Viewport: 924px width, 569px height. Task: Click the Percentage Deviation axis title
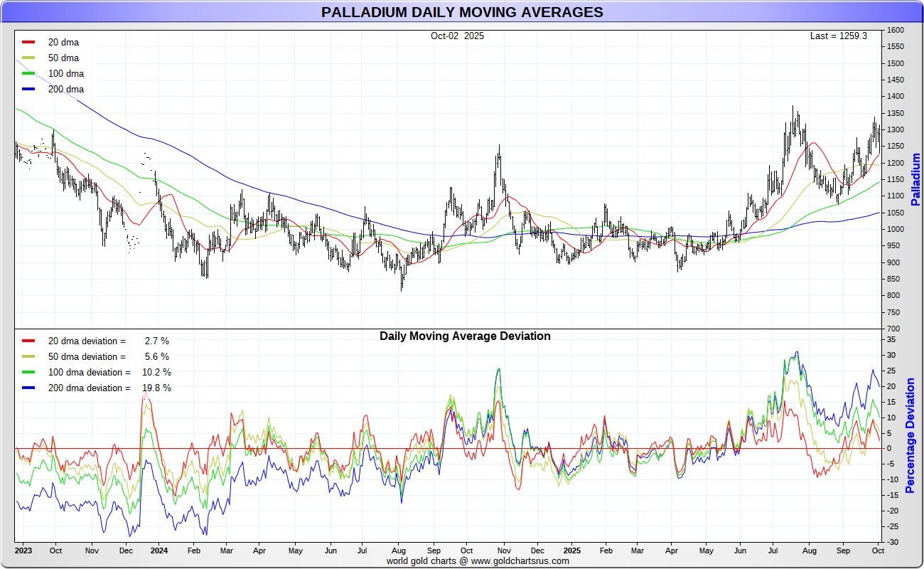910,435
